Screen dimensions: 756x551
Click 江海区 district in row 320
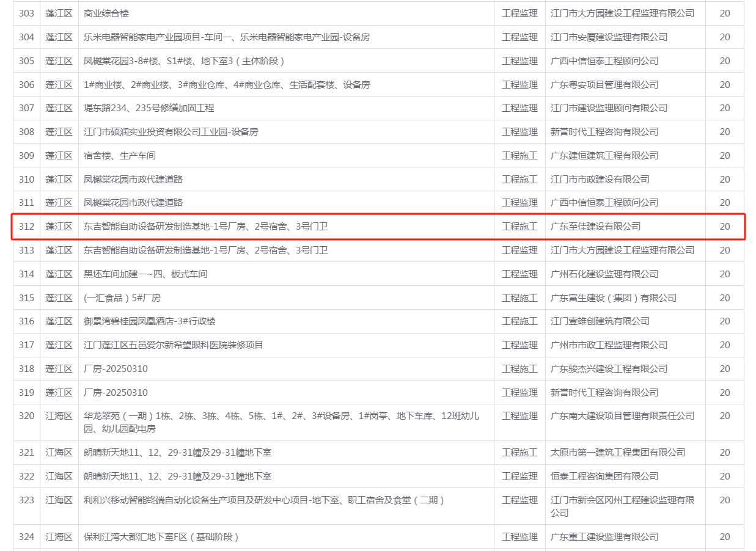[x=59, y=416]
